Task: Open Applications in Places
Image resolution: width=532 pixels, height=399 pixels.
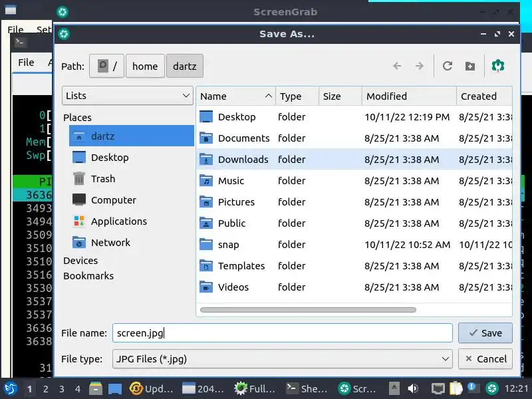Action: pos(131,221)
